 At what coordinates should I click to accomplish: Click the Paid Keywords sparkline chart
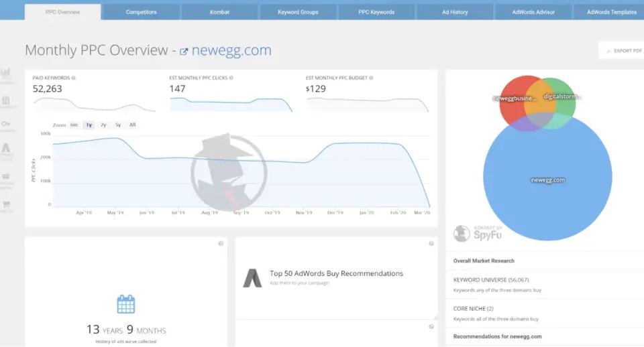click(x=95, y=105)
